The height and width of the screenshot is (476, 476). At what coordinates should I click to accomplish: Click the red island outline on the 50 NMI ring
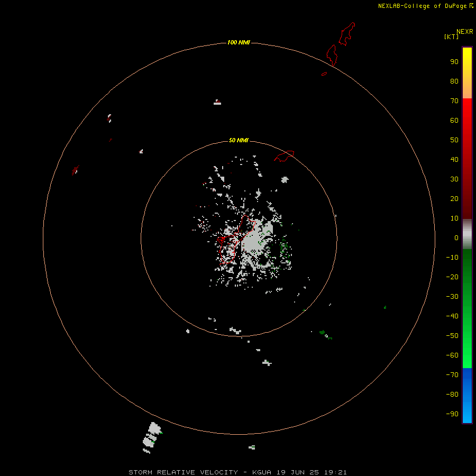click(x=284, y=156)
